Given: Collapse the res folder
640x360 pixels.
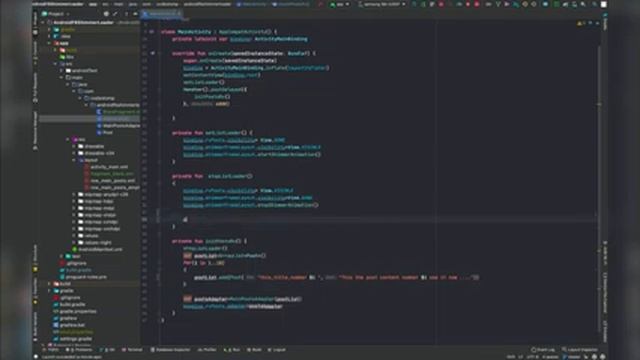Looking at the screenshot, I should click(68, 139).
